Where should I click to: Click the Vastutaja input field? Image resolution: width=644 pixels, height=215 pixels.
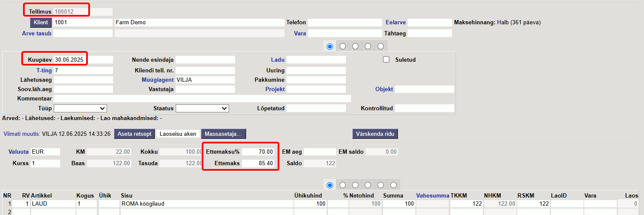[205, 89]
